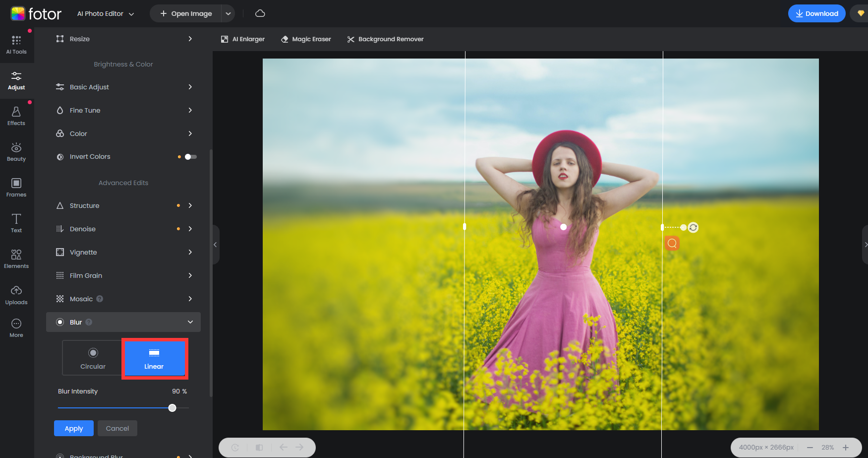Run the Background Remover
This screenshot has height=458, width=868.
click(x=385, y=39)
